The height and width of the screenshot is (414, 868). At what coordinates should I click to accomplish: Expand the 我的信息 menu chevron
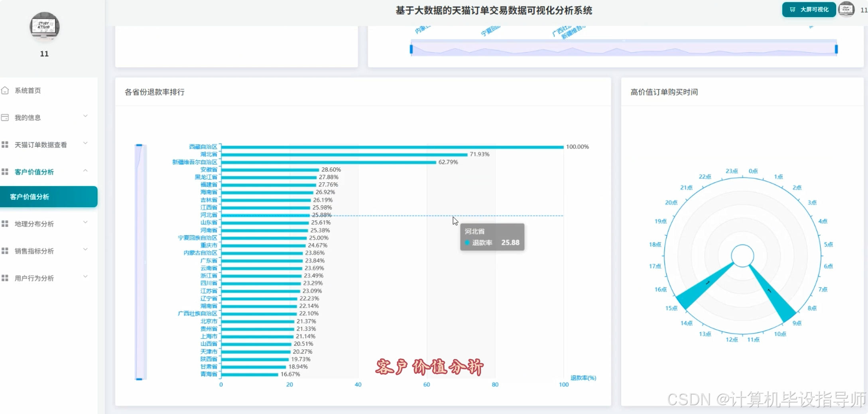[x=85, y=116]
